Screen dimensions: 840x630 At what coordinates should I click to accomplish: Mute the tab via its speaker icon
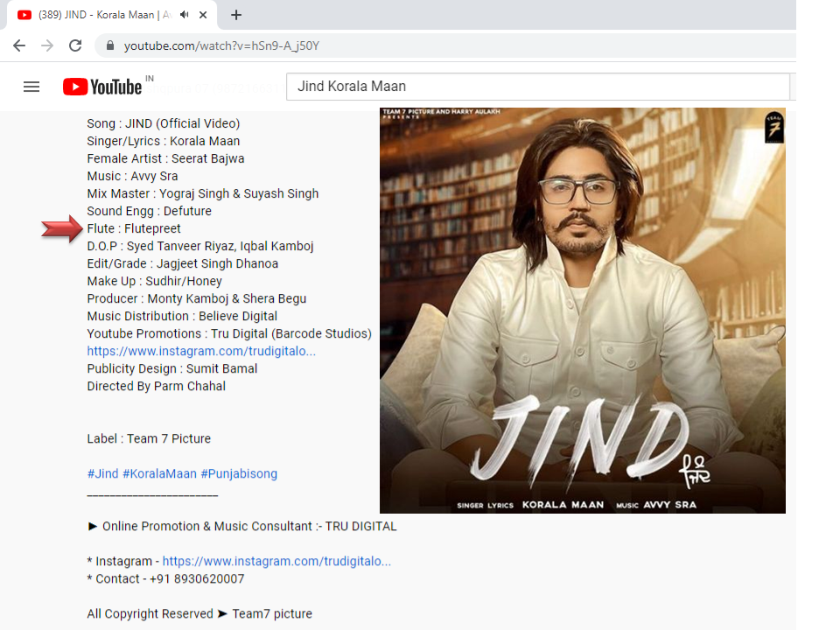point(185,15)
